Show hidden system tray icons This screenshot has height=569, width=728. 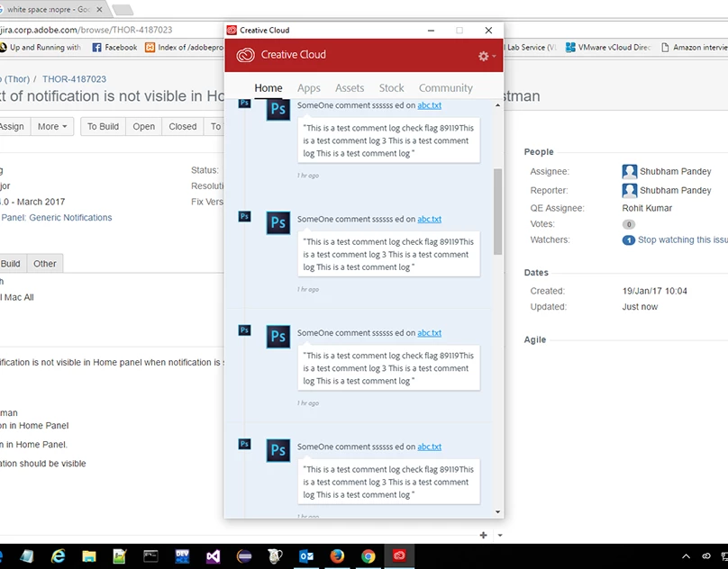tap(687, 555)
